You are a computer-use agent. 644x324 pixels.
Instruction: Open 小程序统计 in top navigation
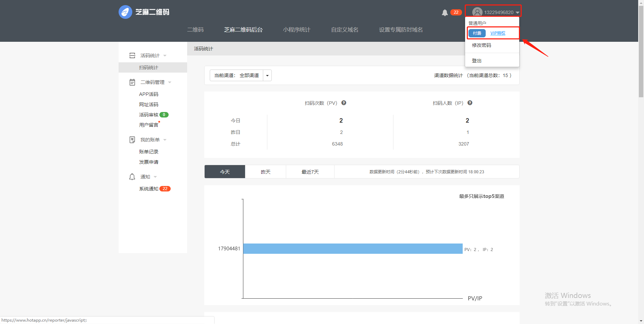[296, 30]
